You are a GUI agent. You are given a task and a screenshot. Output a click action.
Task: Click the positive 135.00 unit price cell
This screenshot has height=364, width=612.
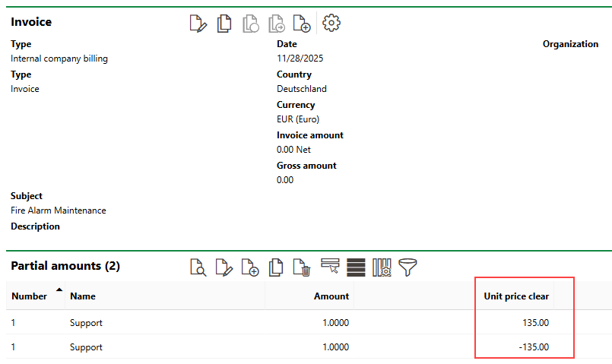pyautogui.click(x=535, y=323)
